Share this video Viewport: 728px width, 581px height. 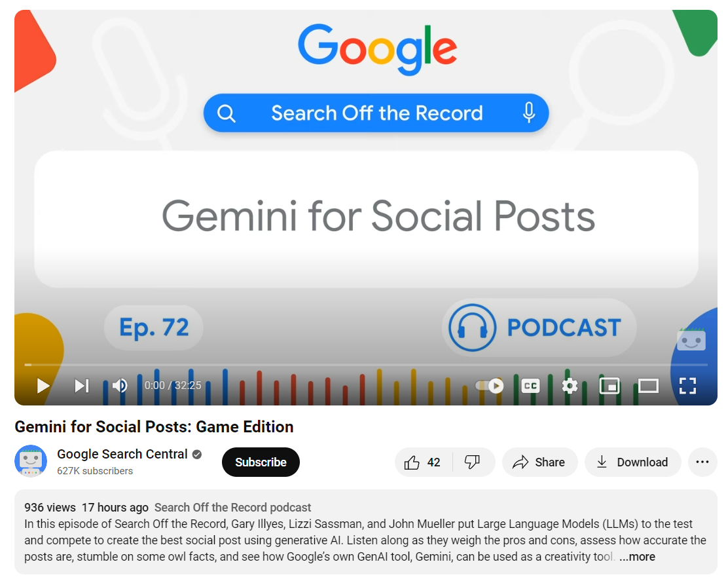click(x=539, y=462)
